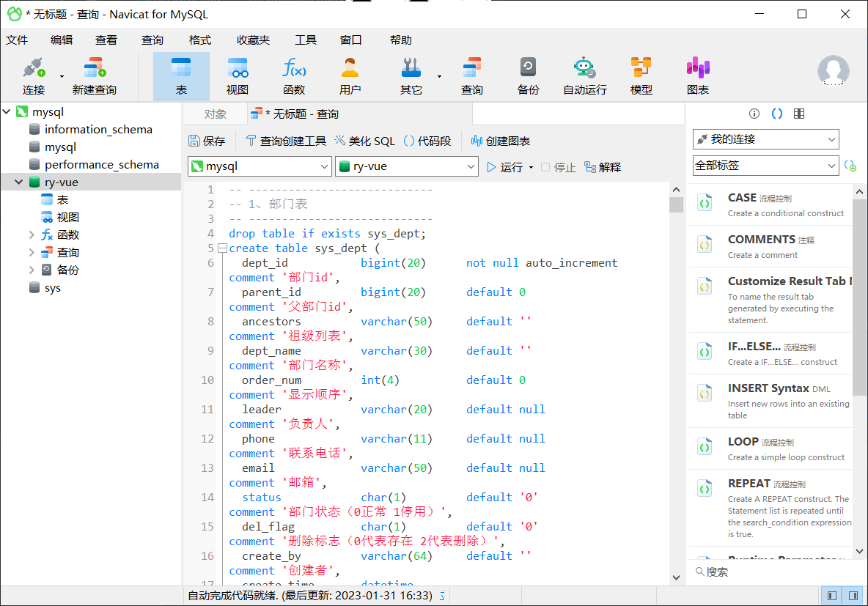Open the 格式 menu
Viewport: 868px width, 606px height.
(x=200, y=40)
